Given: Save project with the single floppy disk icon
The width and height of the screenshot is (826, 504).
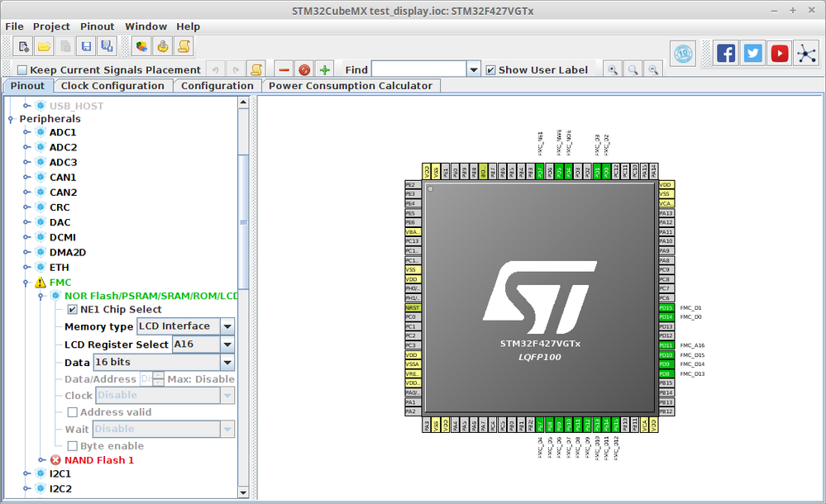Looking at the screenshot, I should (x=86, y=47).
